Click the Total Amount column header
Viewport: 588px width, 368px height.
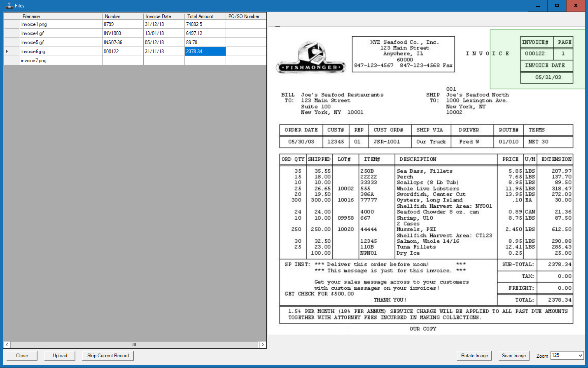click(205, 16)
